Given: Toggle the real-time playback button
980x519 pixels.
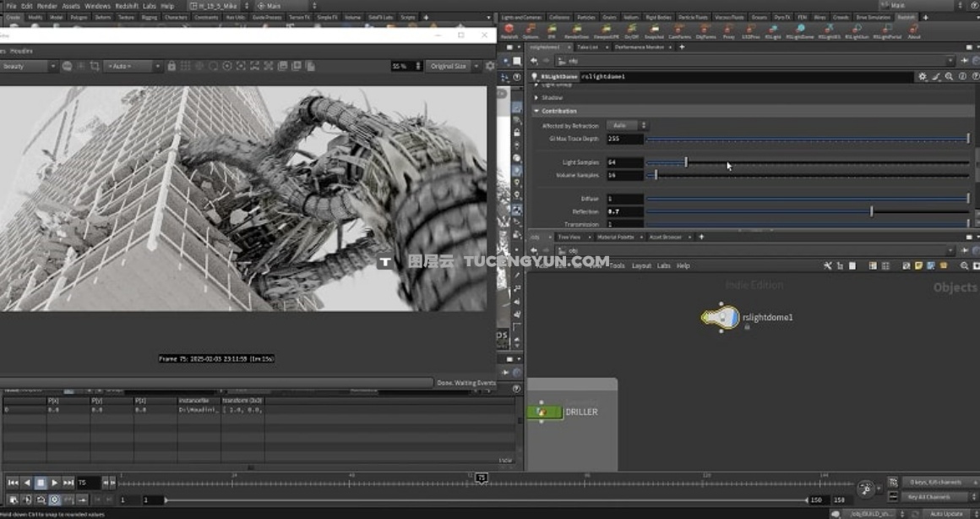Looking at the screenshot, I should pyautogui.click(x=54, y=500).
